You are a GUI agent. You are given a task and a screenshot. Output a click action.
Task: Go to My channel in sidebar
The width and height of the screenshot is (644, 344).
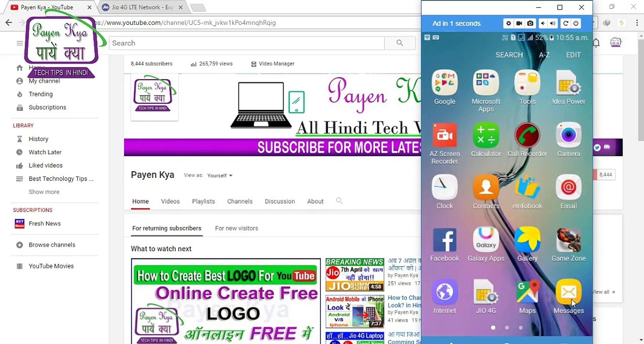click(44, 81)
